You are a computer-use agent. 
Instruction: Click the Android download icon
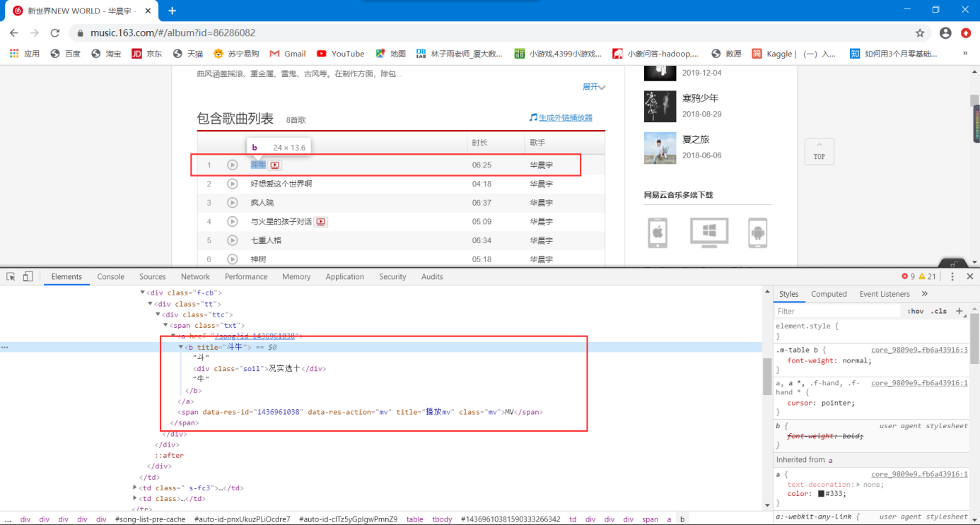tap(758, 232)
